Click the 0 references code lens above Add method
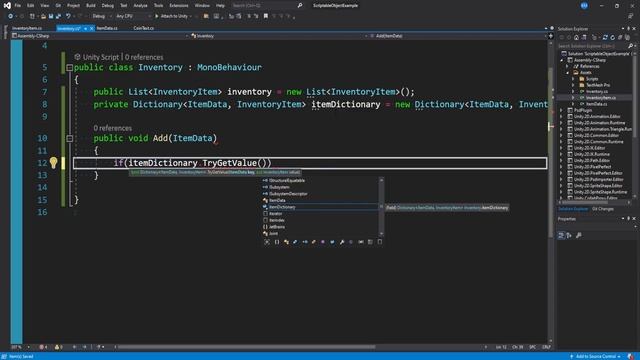The height and width of the screenshot is (360, 640). click(113, 128)
